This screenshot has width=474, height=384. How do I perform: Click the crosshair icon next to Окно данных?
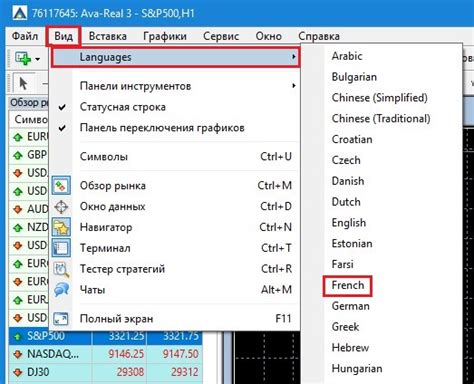click(61, 207)
